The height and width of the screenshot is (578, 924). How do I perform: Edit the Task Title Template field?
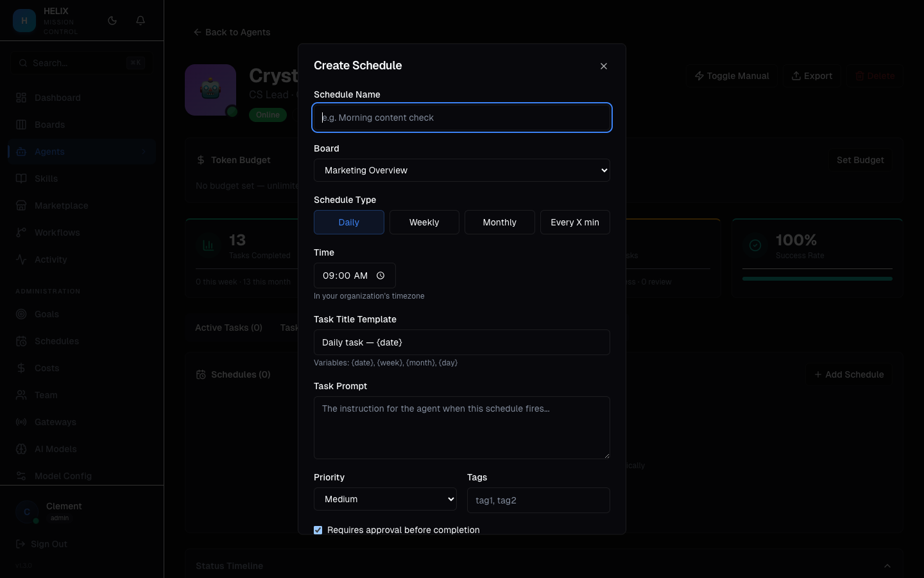[462, 342]
